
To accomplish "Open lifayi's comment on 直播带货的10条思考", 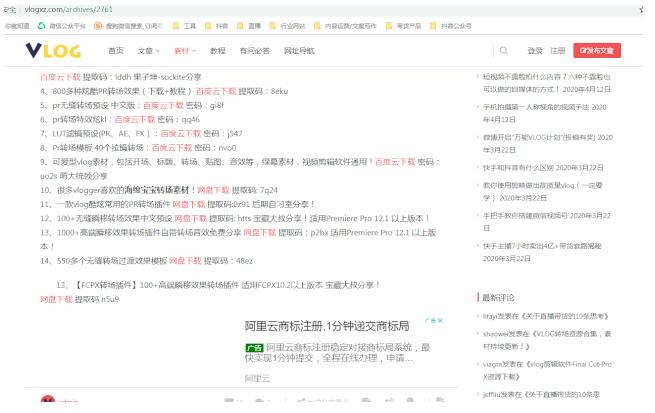I will click(546, 317).
